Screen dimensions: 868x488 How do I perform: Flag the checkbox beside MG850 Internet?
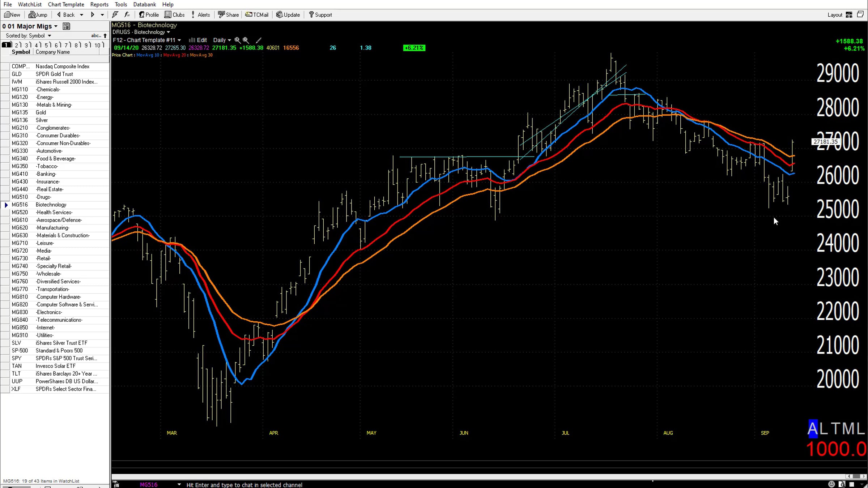tap(5, 328)
